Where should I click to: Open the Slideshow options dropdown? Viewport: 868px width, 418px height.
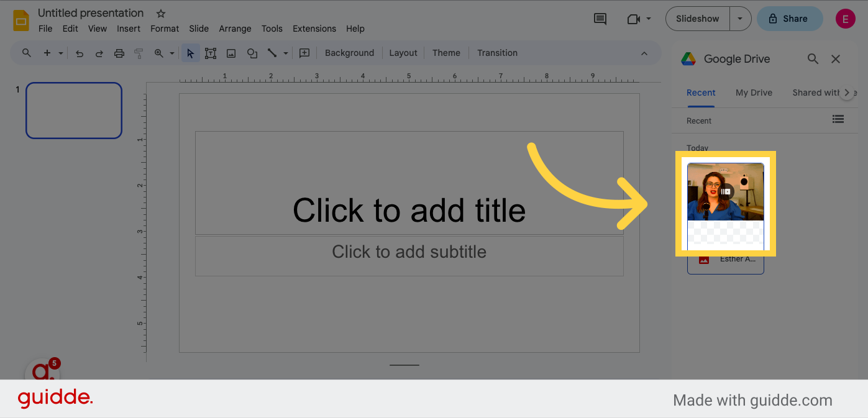pyautogui.click(x=740, y=19)
